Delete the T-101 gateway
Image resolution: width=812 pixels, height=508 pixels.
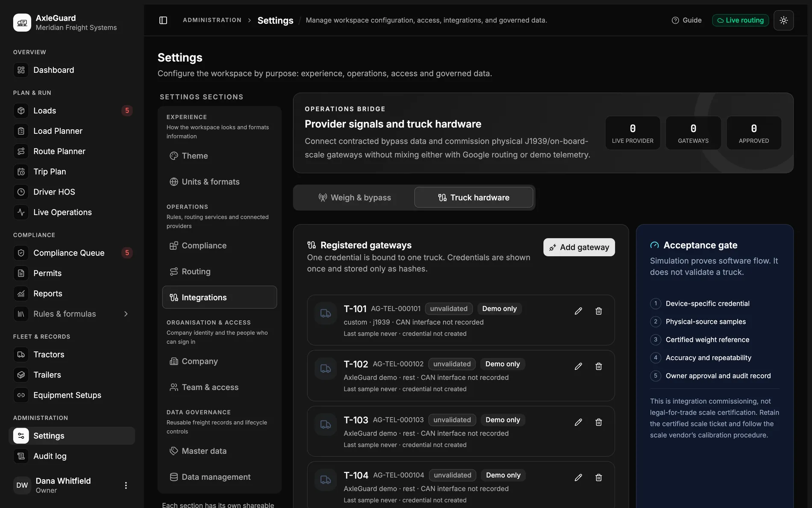(x=598, y=311)
